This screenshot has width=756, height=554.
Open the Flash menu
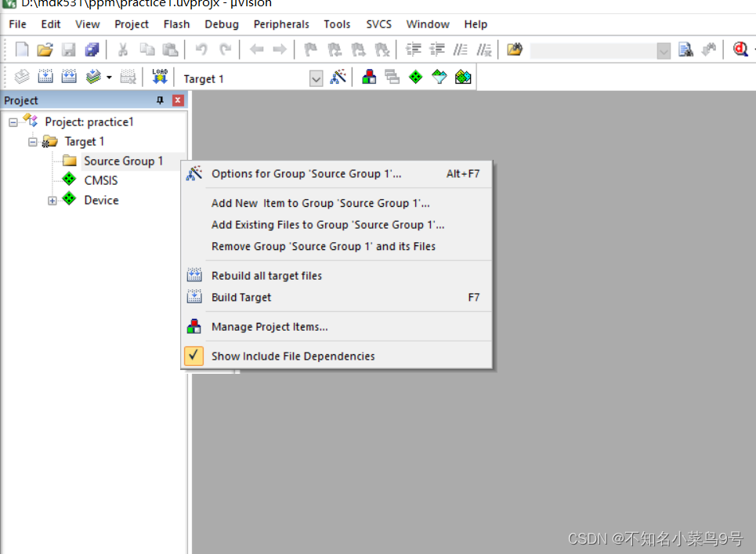click(176, 24)
